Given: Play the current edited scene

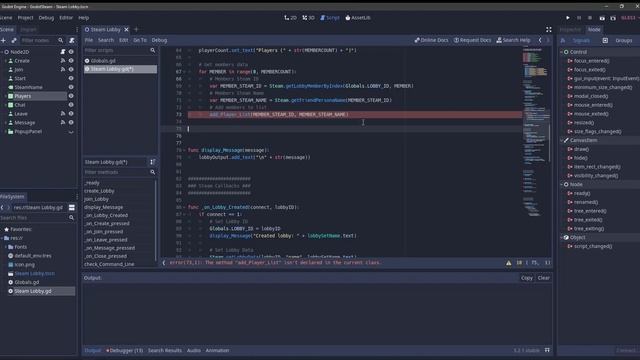Looking at the screenshot, I should [x=602, y=18].
